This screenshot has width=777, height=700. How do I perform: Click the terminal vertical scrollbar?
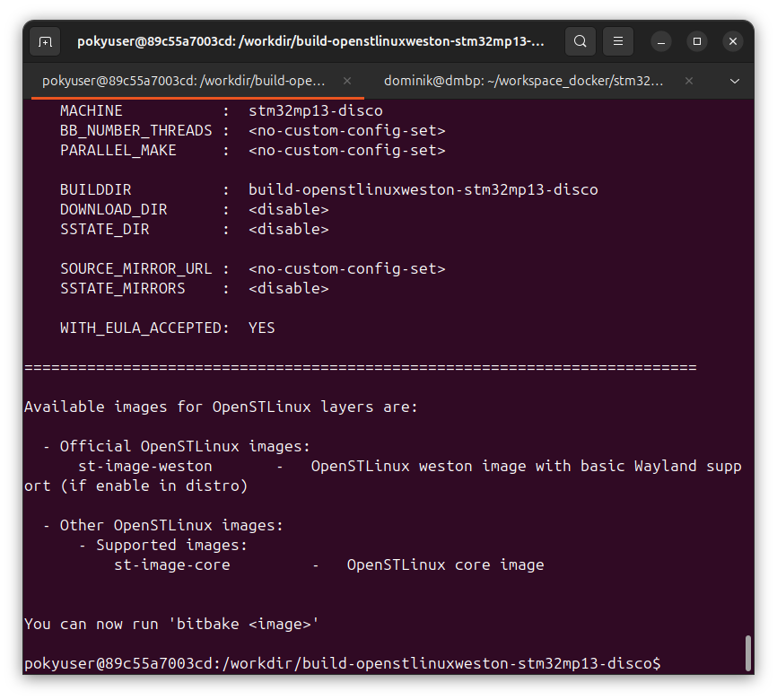(747, 653)
